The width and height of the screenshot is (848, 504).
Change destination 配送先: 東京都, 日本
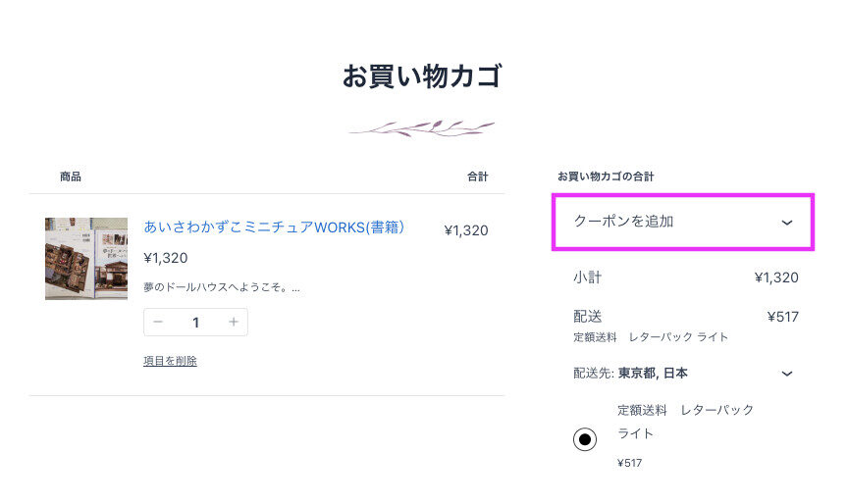click(x=630, y=374)
